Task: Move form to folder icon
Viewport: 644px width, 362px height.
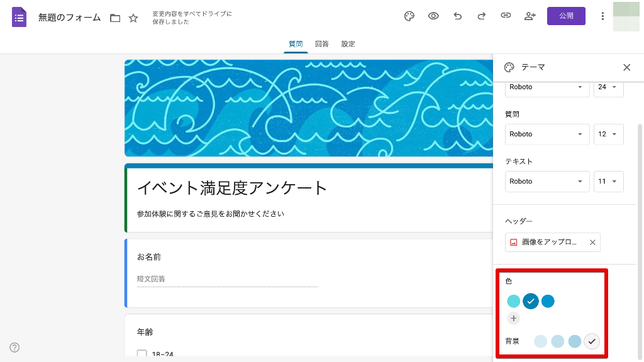Action: pos(115,18)
